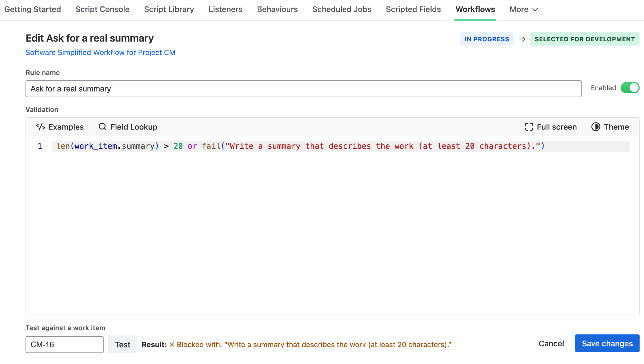Open the Getting Started tab

[33, 9]
